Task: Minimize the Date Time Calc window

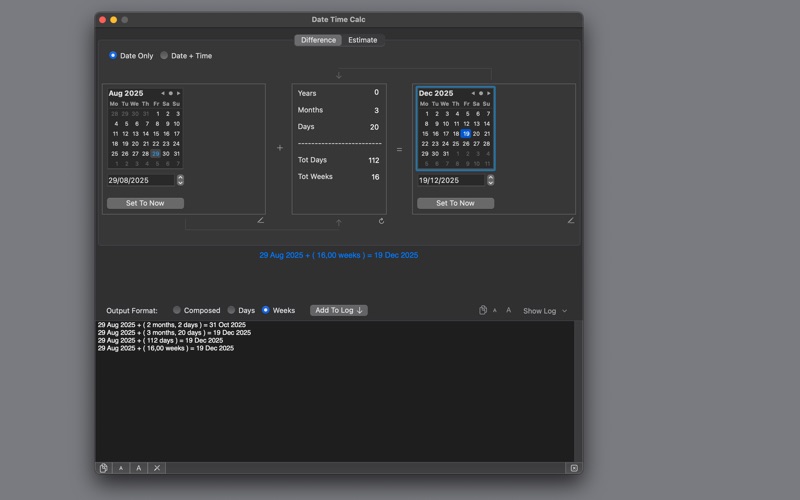Action: pos(114,19)
